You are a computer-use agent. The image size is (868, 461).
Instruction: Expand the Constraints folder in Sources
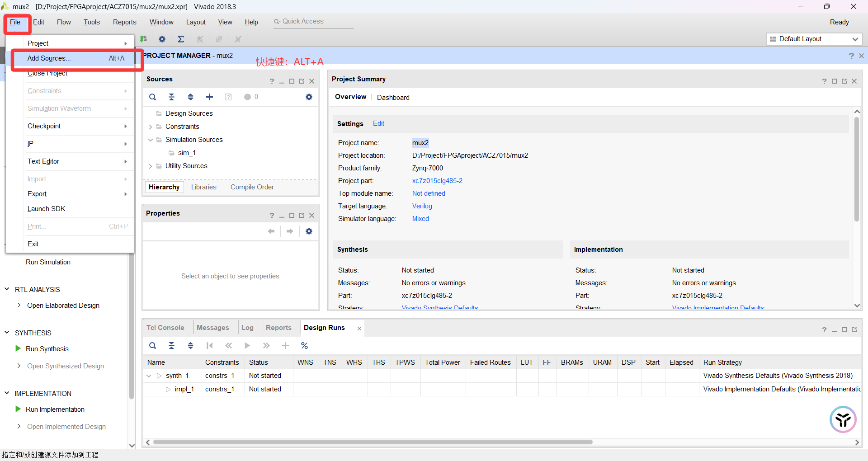[151, 127]
